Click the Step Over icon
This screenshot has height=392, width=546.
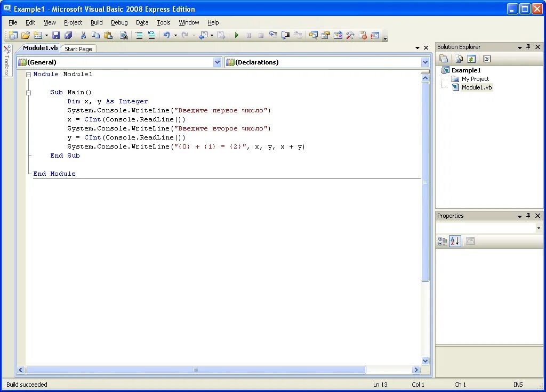point(286,35)
